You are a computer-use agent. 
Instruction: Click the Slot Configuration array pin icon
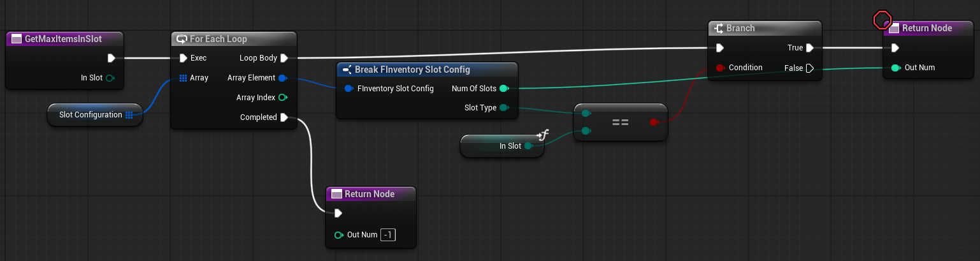[129, 116]
